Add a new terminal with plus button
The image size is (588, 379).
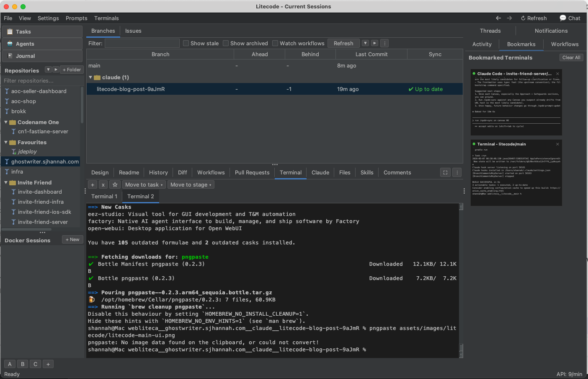point(93,184)
